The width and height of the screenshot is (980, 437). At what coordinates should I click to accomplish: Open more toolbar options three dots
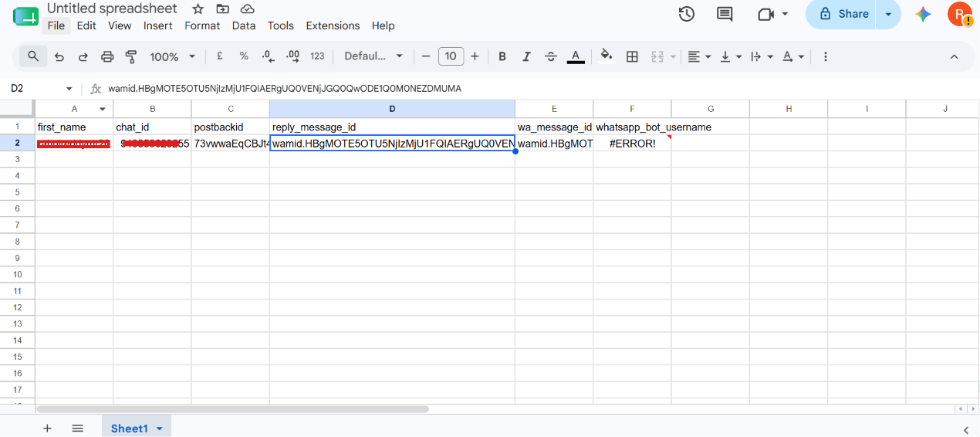pyautogui.click(x=826, y=56)
